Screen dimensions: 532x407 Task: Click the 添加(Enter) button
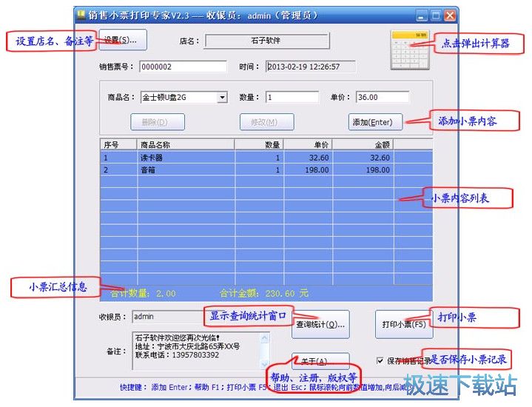(x=375, y=122)
